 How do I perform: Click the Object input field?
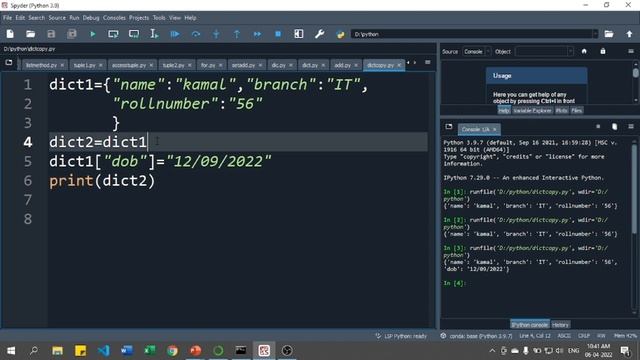pyautogui.click(x=541, y=51)
